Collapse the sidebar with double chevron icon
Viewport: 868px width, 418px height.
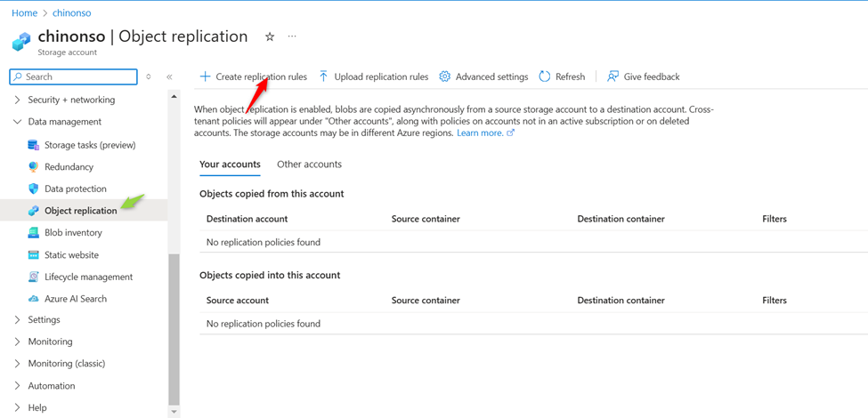tap(169, 76)
